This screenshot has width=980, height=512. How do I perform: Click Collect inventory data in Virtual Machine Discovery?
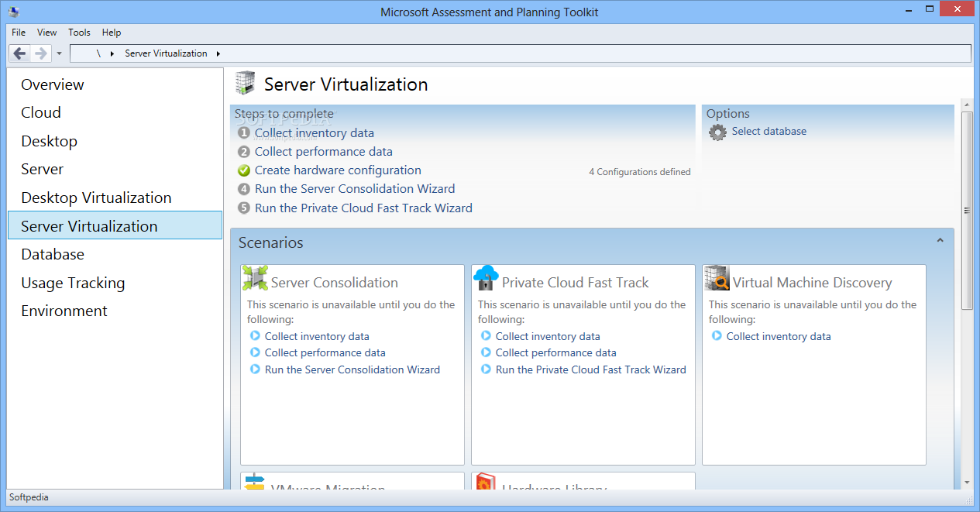[x=779, y=336]
